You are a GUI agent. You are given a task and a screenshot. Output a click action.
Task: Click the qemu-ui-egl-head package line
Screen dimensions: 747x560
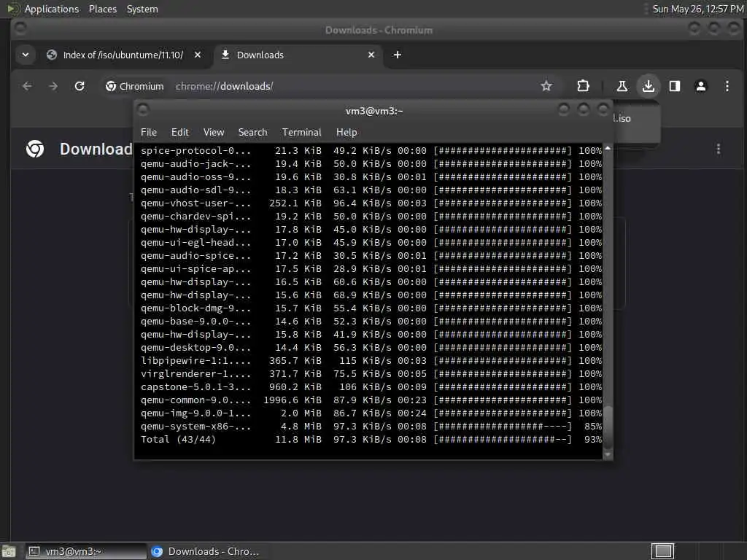click(x=371, y=242)
